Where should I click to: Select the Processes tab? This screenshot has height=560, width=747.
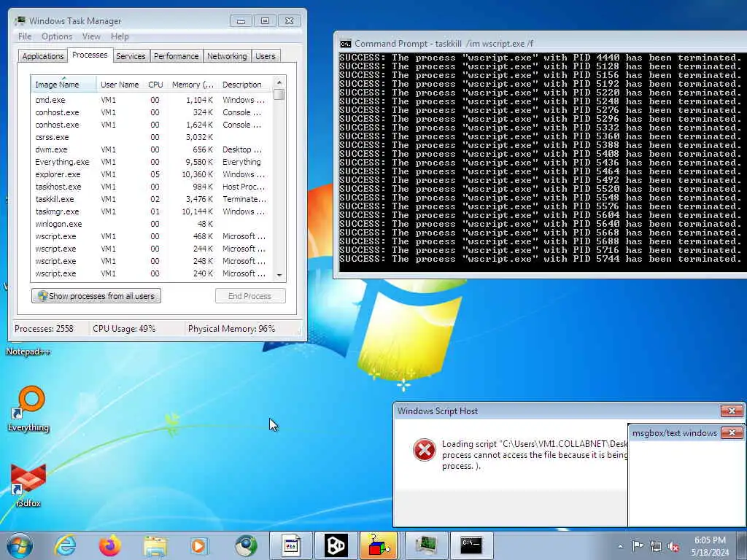(90, 55)
